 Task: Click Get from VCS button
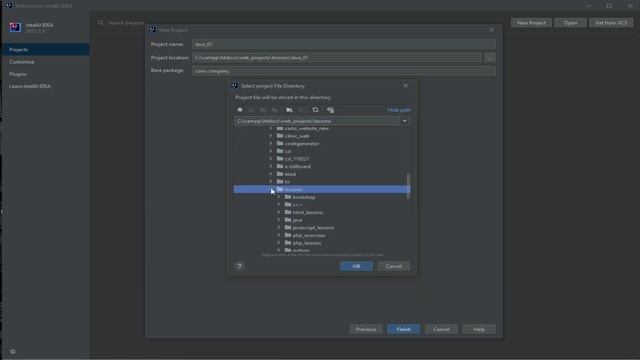click(611, 23)
